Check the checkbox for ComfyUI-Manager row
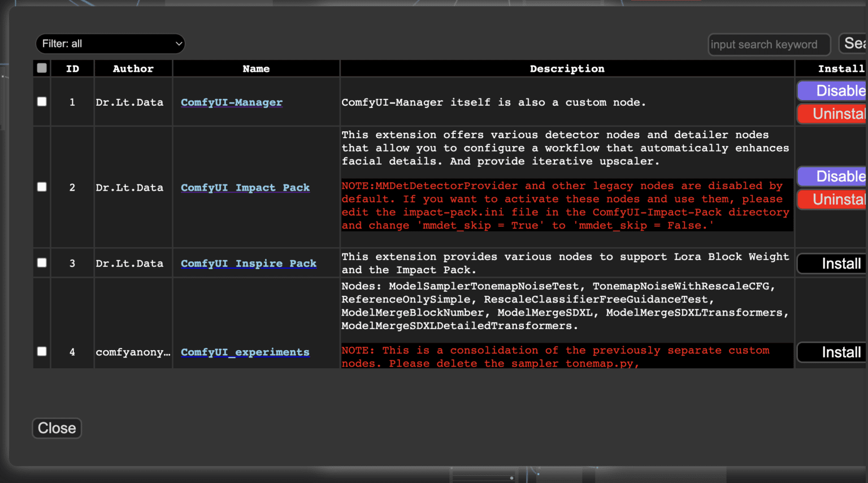The height and width of the screenshot is (483, 868). (x=41, y=102)
